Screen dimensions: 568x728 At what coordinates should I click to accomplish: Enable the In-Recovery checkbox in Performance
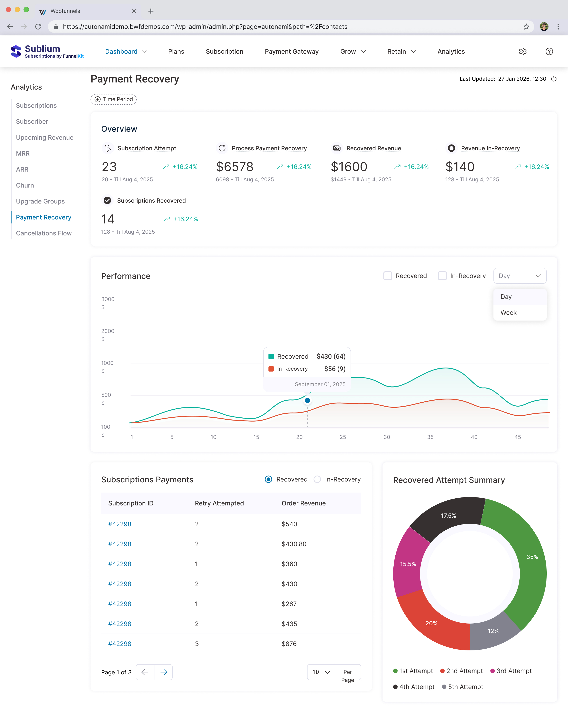442,276
